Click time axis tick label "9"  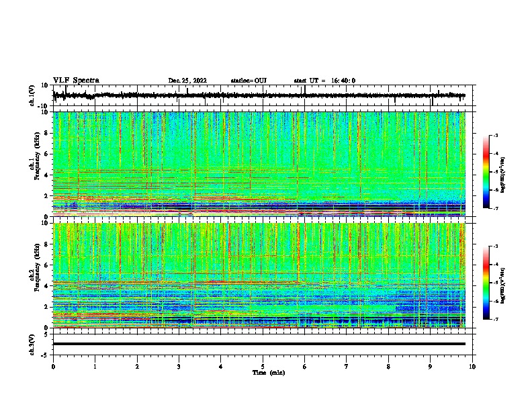coord(430,366)
